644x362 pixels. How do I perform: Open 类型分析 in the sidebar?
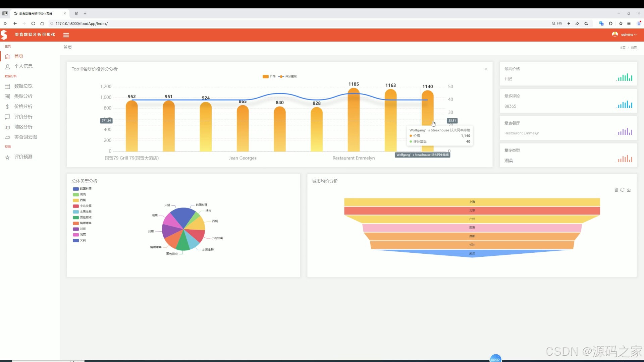point(23,96)
